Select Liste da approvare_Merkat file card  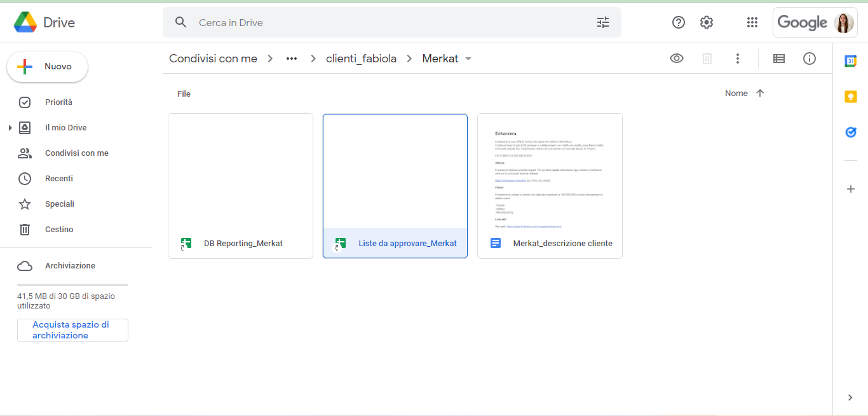(x=395, y=186)
